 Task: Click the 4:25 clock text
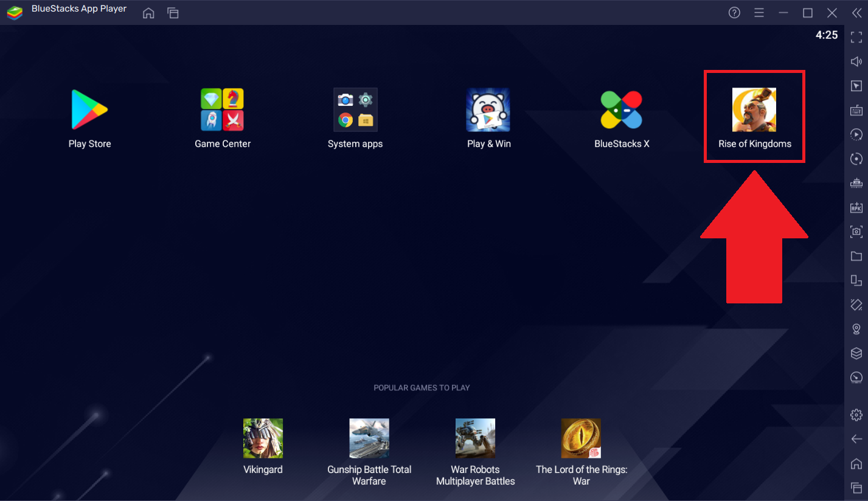tap(827, 35)
